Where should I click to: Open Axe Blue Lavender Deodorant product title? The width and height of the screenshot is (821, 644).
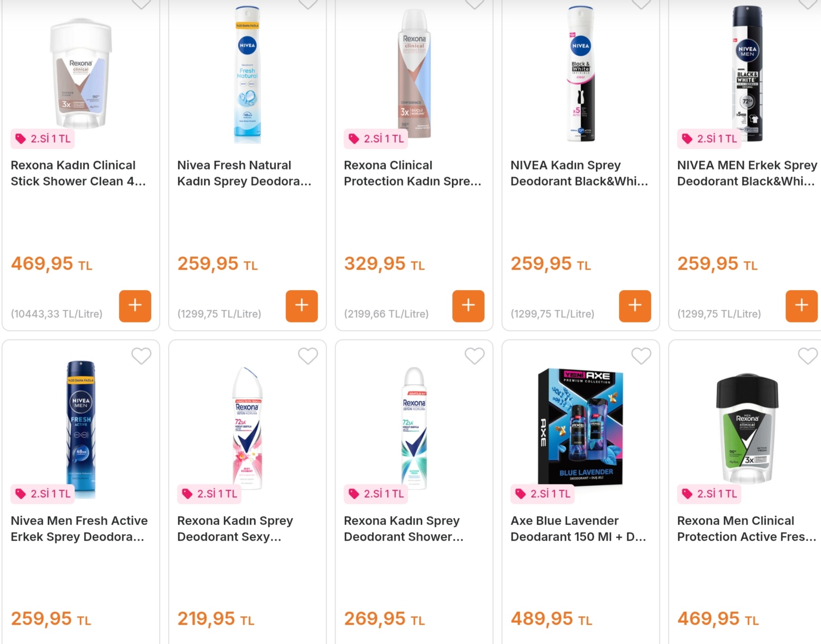[x=578, y=529]
